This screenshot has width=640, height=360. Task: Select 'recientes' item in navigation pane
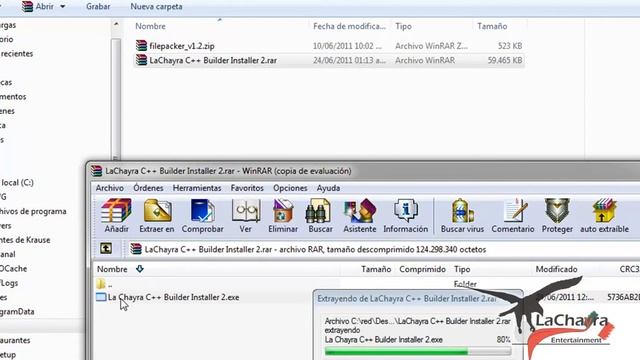point(16,53)
